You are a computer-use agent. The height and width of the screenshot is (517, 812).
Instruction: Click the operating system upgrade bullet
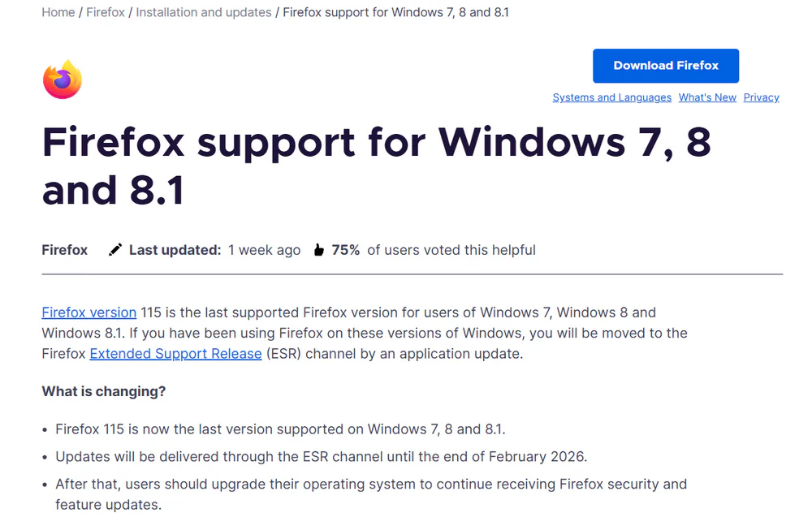coord(371,484)
